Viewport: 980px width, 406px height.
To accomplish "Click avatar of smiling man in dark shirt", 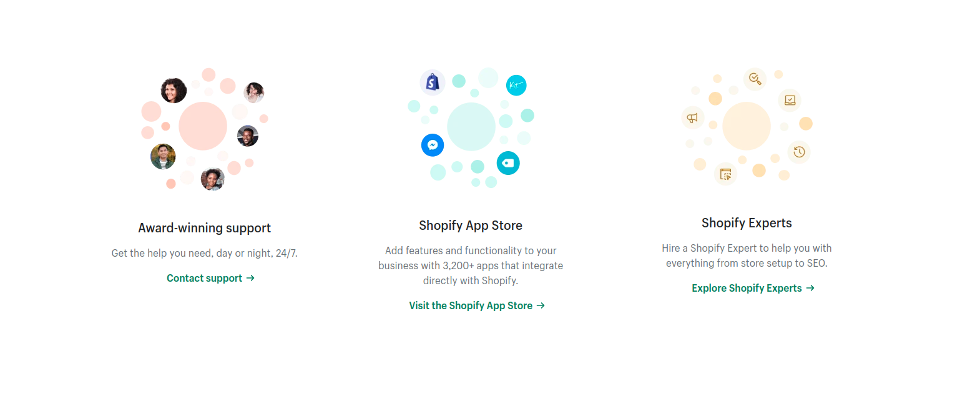I will pos(248,136).
